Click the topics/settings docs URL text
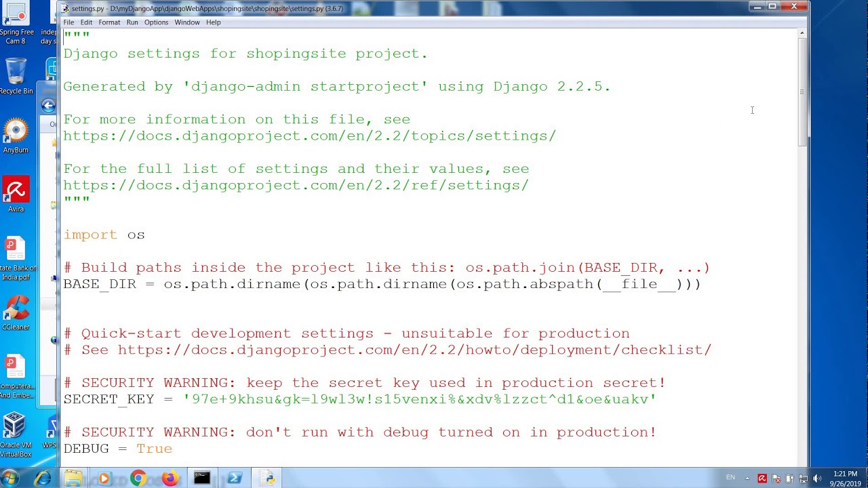868x488 pixels. click(x=309, y=136)
